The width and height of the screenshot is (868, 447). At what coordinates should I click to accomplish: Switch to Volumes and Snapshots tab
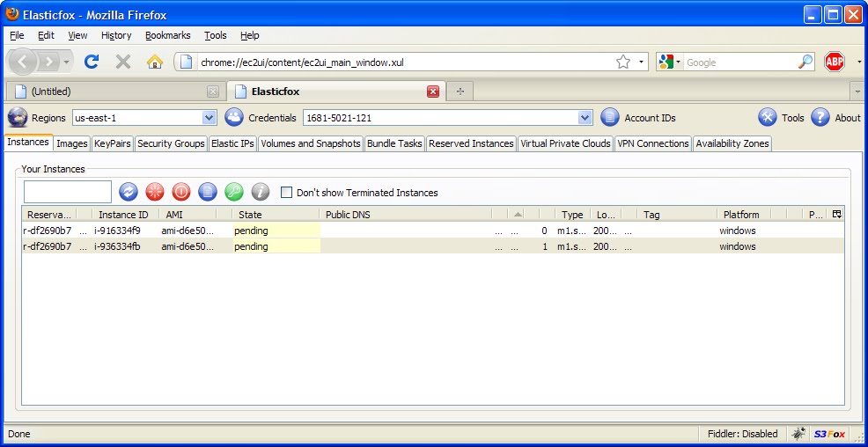[311, 143]
